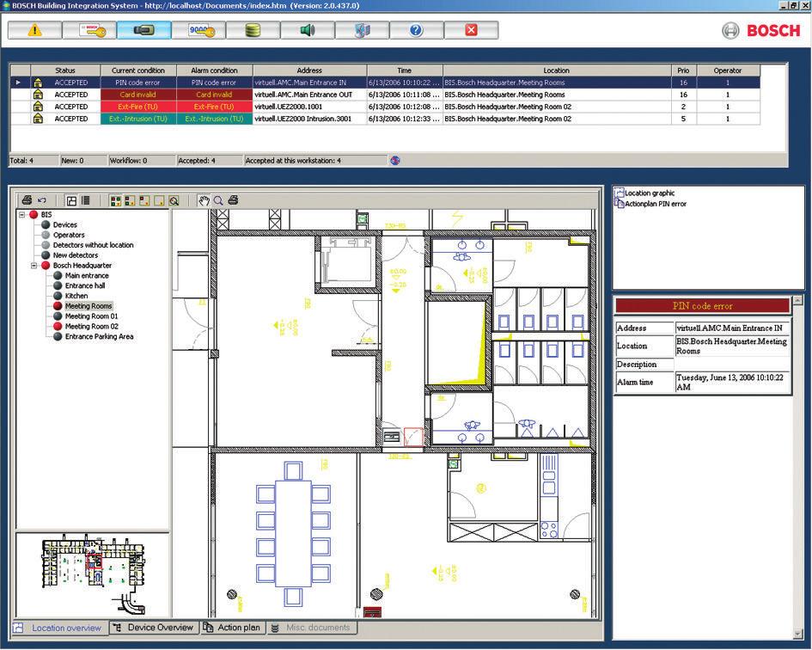Open the database stack toolbar button
This screenshot has width=812, height=650.
(x=253, y=30)
